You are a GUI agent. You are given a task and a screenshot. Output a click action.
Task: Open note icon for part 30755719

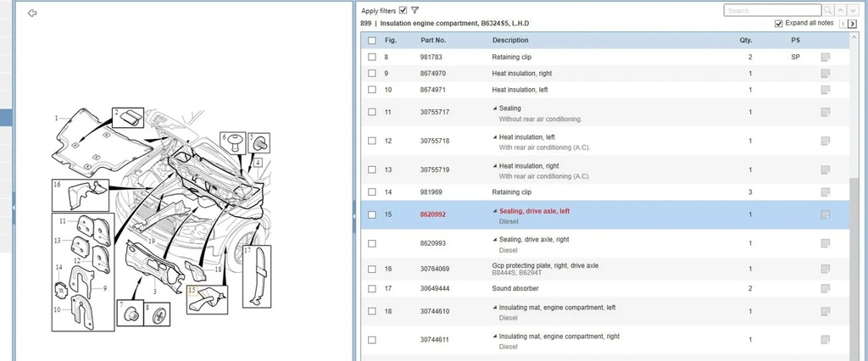[x=826, y=170]
